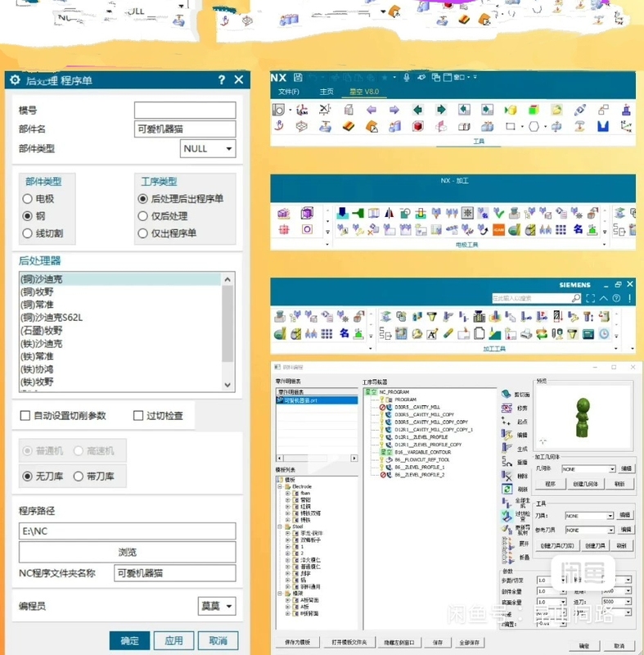Open the 部件类型 NULL dropdown

[208, 149]
